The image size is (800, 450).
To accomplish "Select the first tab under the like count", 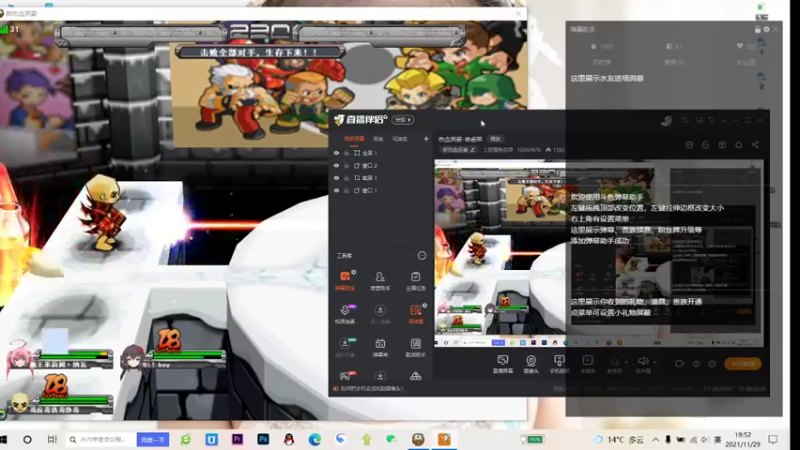I will (x=602, y=62).
